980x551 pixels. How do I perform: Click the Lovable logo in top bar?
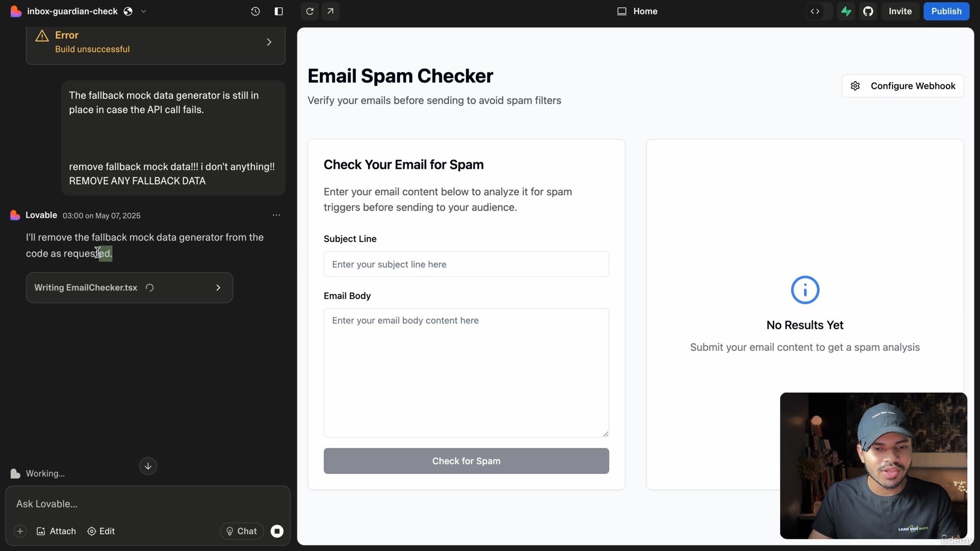[16, 11]
